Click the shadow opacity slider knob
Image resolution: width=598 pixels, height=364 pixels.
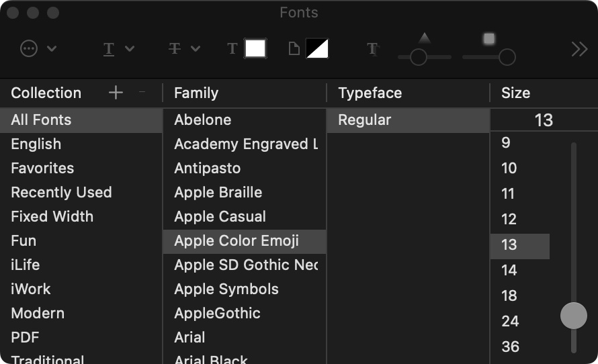click(419, 57)
